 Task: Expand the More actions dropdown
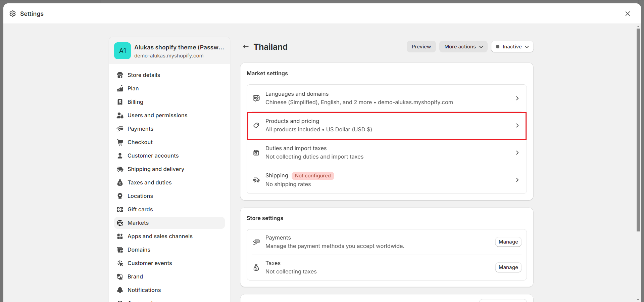pos(463,47)
